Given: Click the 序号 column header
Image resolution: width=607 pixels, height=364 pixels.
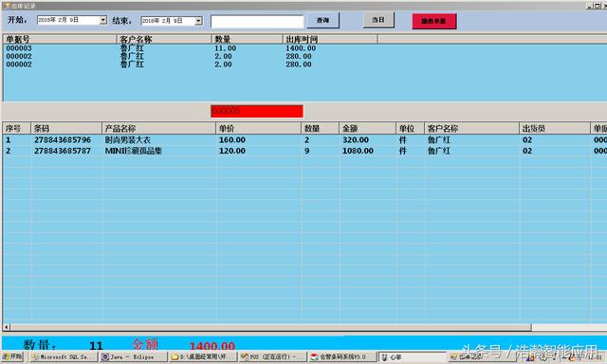Looking at the screenshot, I should pyautogui.click(x=17, y=128).
